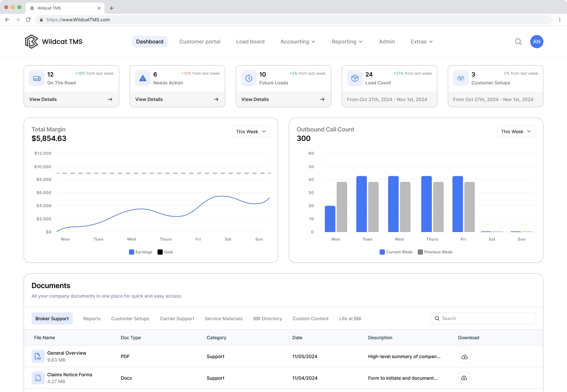Open the This Week dropdown for Total Margin

(x=251, y=131)
